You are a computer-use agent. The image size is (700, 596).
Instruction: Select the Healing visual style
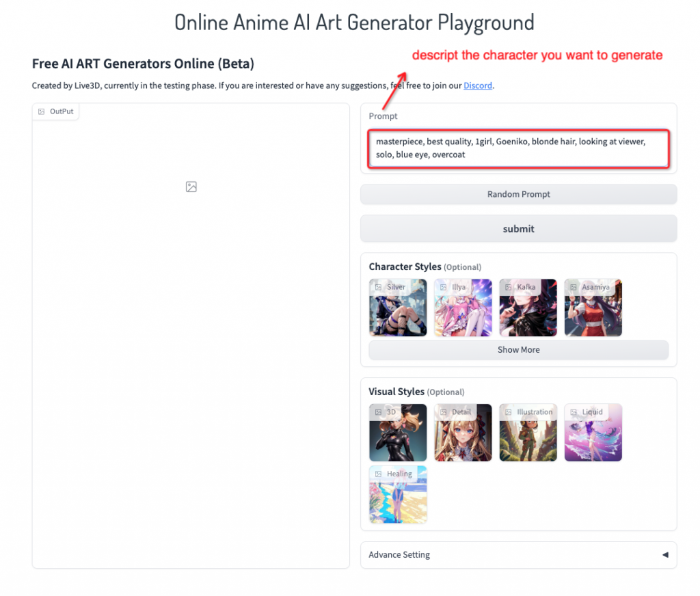[398, 494]
